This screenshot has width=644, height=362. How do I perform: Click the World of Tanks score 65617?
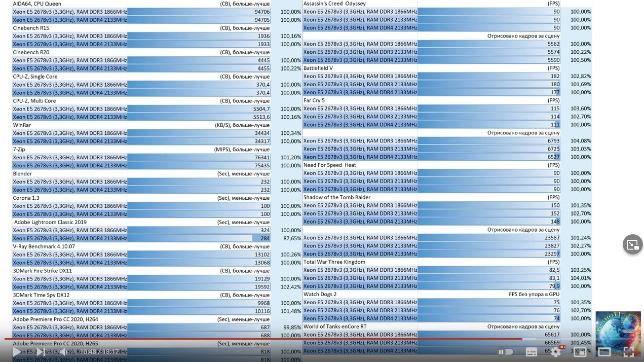point(552,335)
